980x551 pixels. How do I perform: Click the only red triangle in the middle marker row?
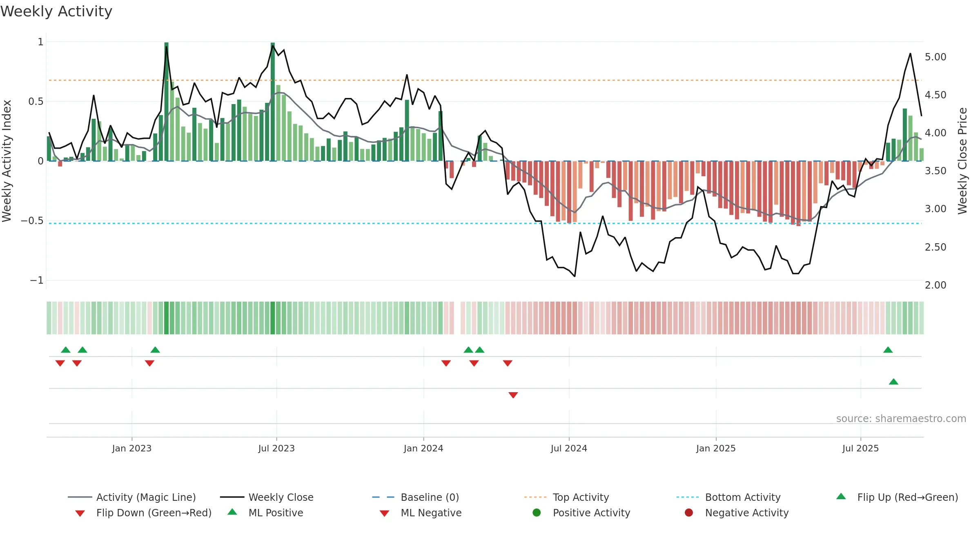[513, 395]
